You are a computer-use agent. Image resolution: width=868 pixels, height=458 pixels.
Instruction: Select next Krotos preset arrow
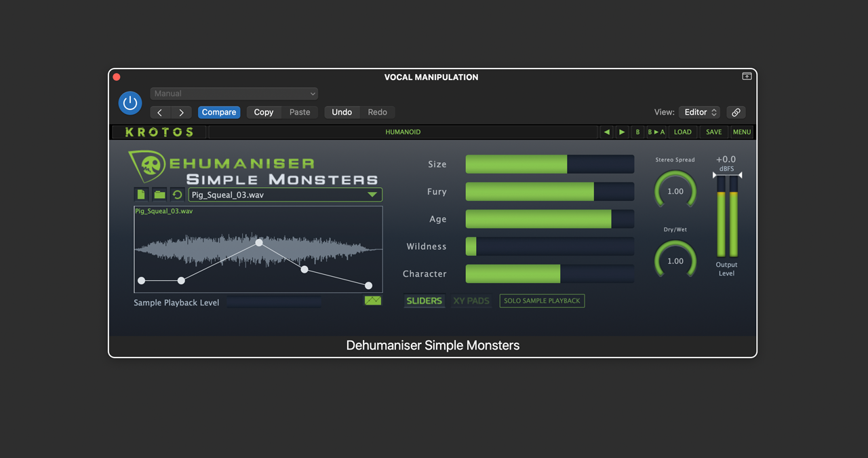(622, 132)
